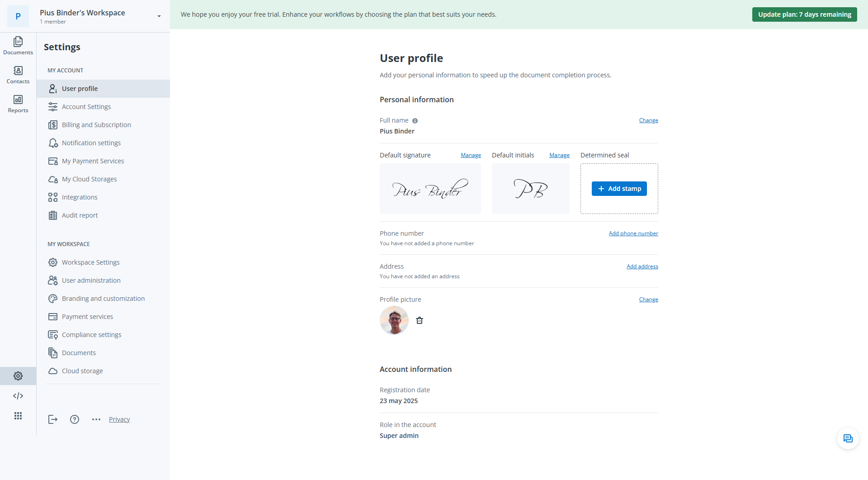Open the help question mark icon
Image resolution: width=868 pixels, height=480 pixels.
(x=75, y=419)
